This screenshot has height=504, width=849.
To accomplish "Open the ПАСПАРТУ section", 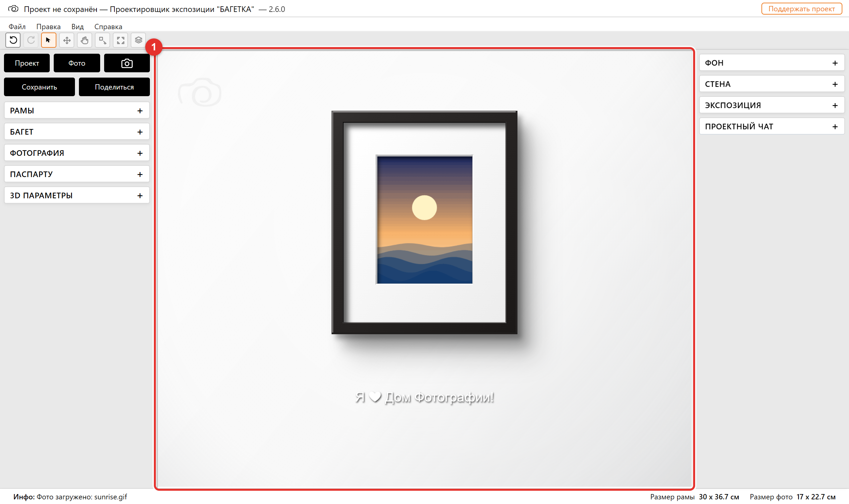I will [x=77, y=174].
